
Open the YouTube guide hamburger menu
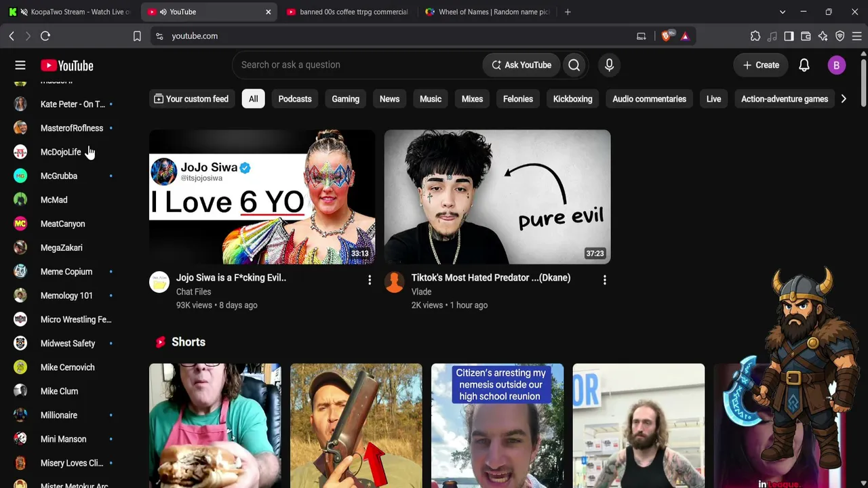(x=20, y=65)
